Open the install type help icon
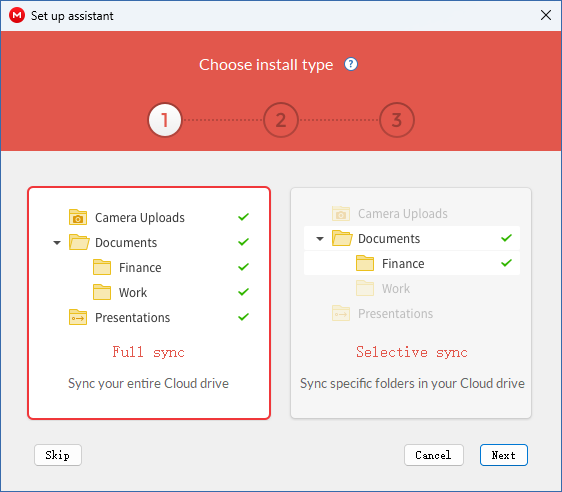The height and width of the screenshot is (492, 562). 351,65
